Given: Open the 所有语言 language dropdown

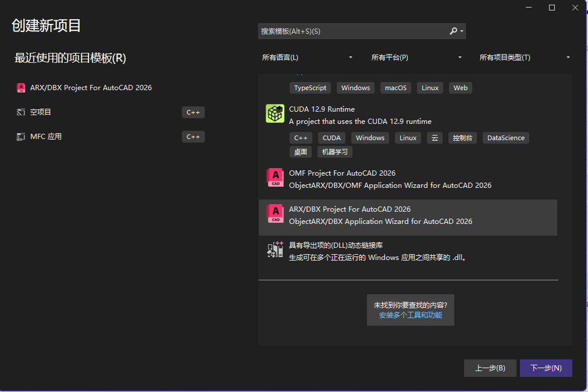Looking at the screenshot, I should coord(308,58).
